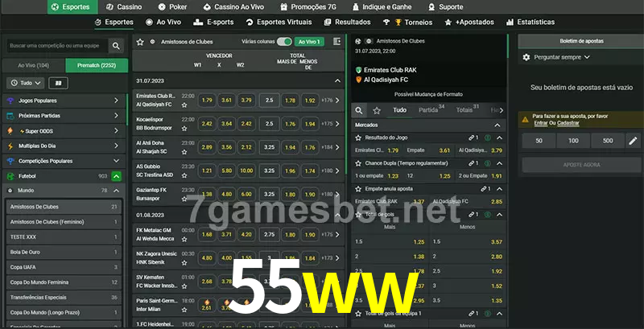Select Copa Do Mundo Feminina competition
This screenshot has height=329, width=644.
(x=64, y=282)
